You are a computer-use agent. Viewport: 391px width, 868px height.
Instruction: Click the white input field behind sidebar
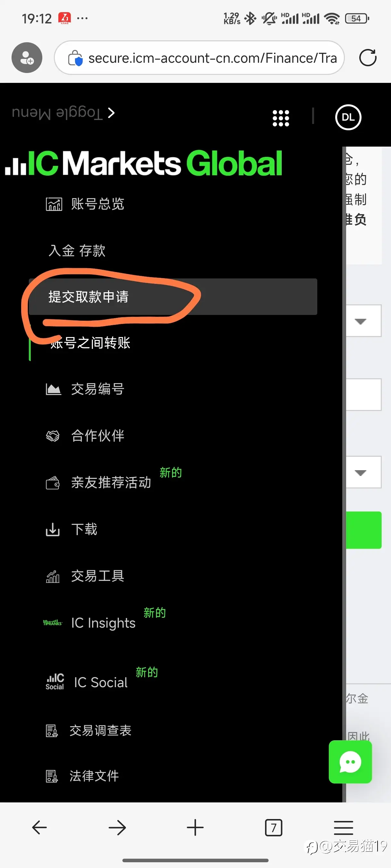coord(364,395)
